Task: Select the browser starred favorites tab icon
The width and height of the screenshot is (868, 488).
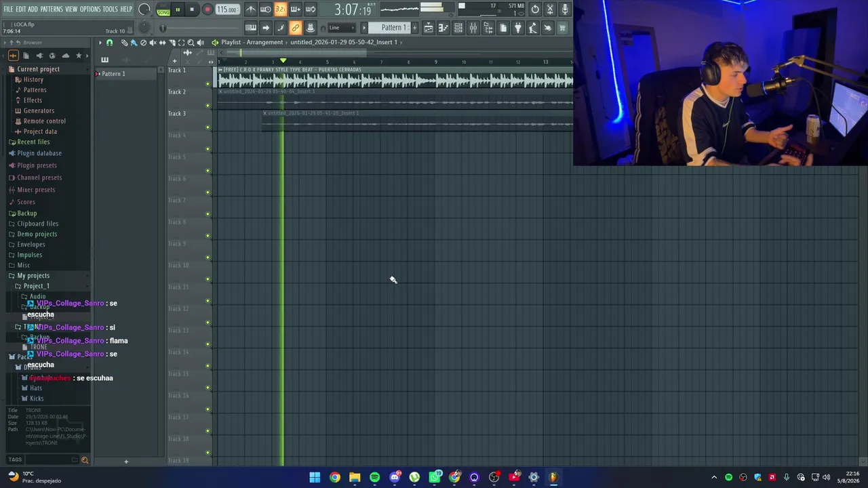Action: [x=79, y=56]
